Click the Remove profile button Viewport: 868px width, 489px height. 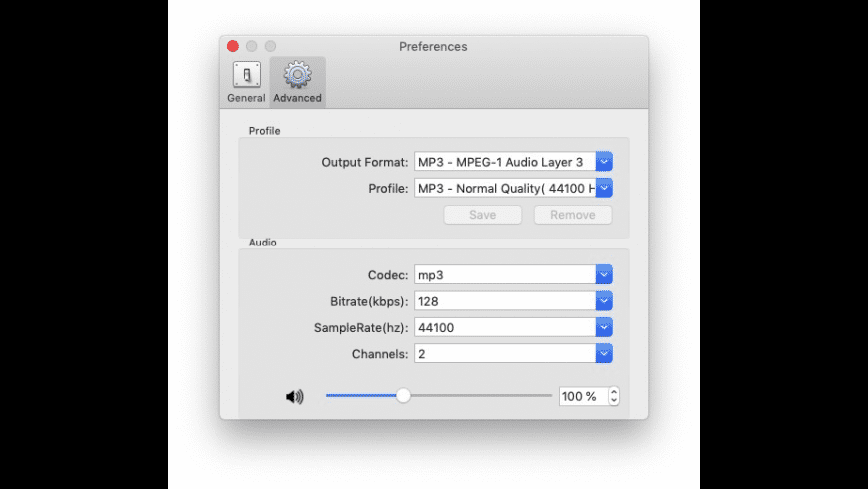[x=573, y=215]
